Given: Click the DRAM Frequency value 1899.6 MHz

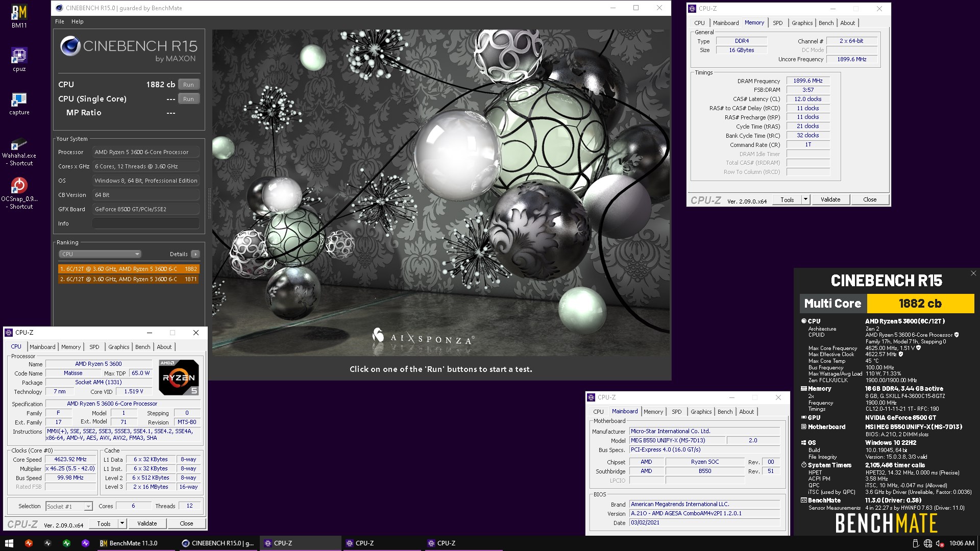Looking at the screenshot, I should (808, 81).
